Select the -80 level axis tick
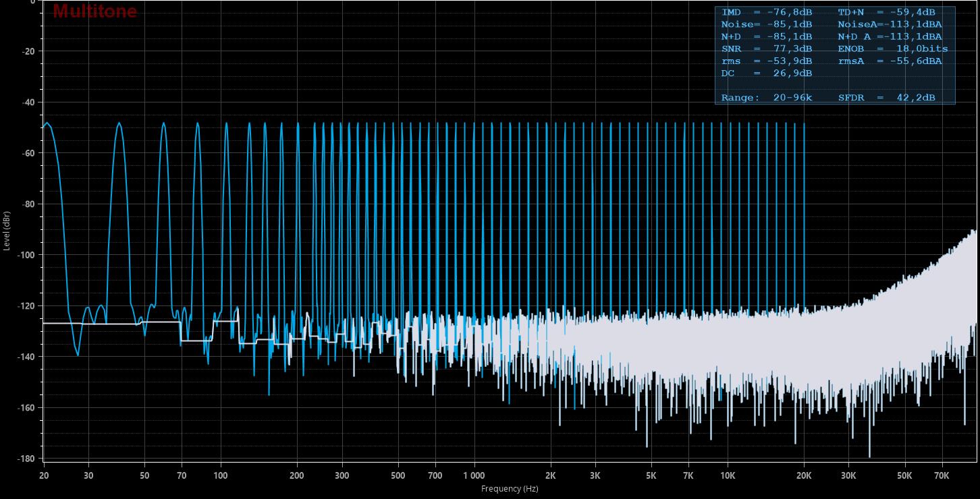 coord(29,204)
